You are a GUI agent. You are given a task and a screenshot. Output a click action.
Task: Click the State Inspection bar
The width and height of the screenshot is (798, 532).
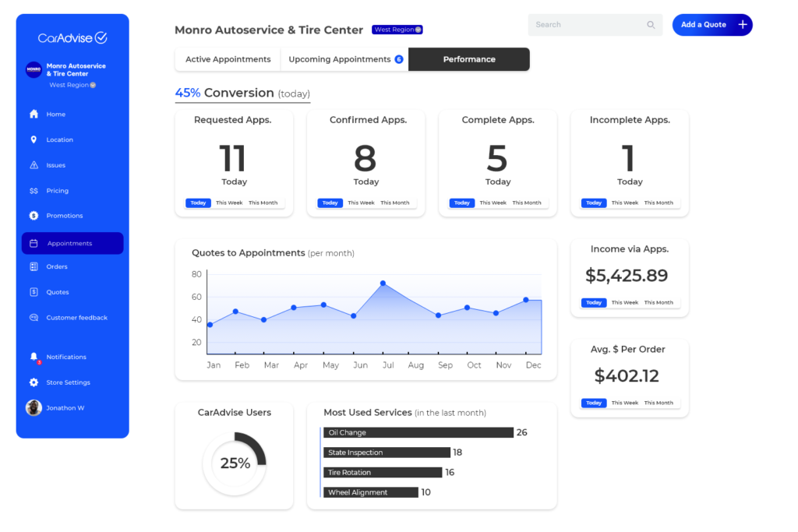click(x=387, y=452)
